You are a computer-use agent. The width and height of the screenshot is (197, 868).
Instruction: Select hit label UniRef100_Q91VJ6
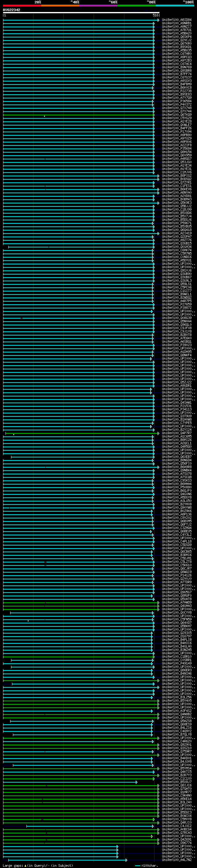coord(177,271)
